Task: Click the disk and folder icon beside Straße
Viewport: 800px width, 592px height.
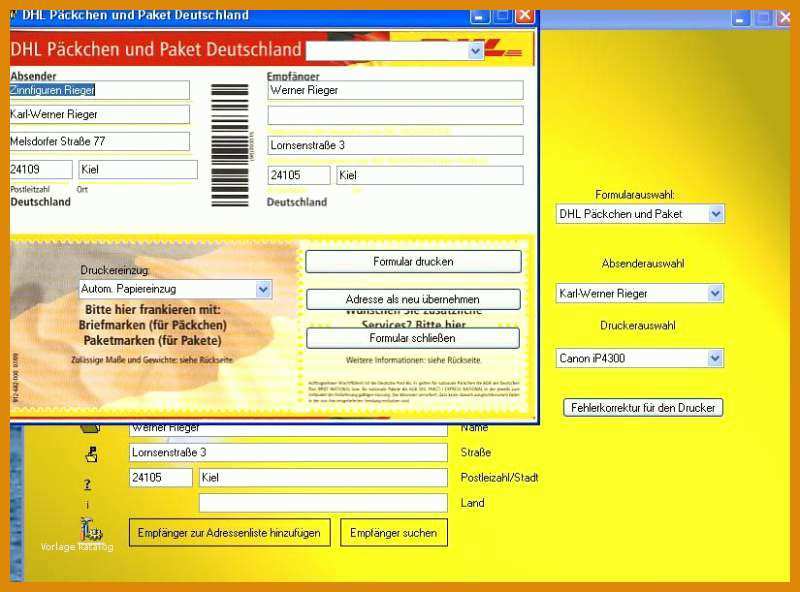Action: tap(91, 454)
